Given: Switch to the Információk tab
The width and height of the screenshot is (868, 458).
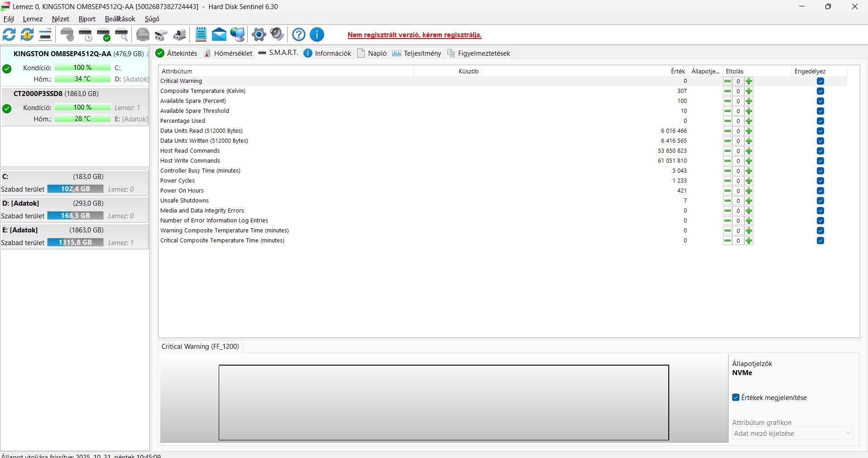Looking at the screenshot, I should tap(327, 53).
